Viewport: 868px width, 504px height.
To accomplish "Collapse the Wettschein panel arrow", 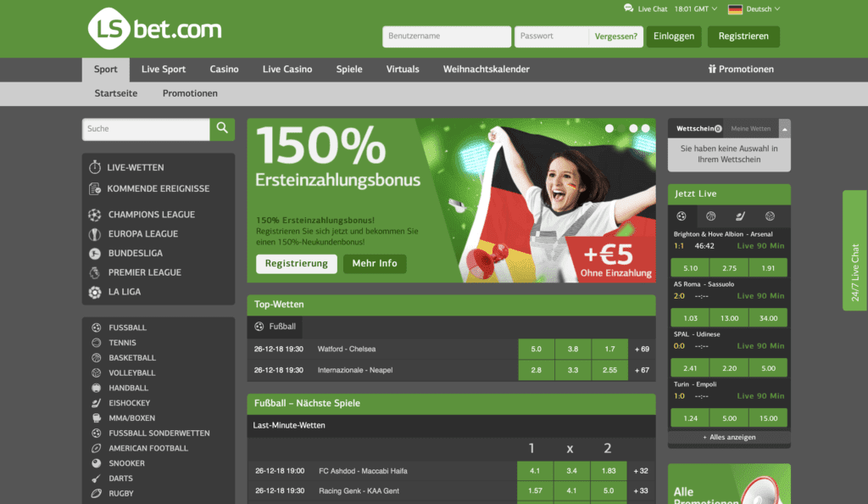I will 784,128.
